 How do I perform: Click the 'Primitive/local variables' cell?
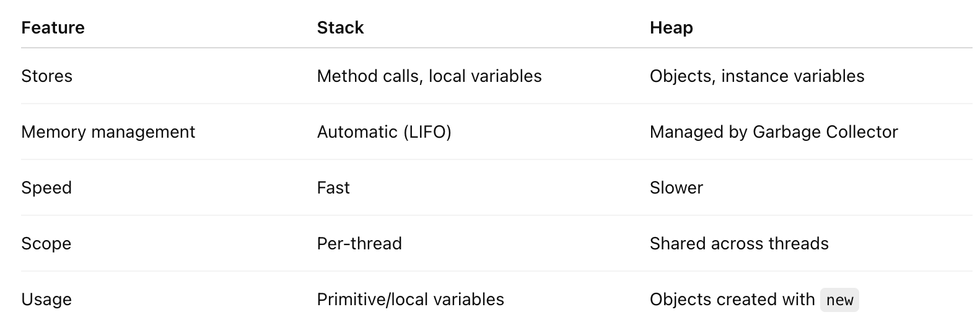coord(410,300)
